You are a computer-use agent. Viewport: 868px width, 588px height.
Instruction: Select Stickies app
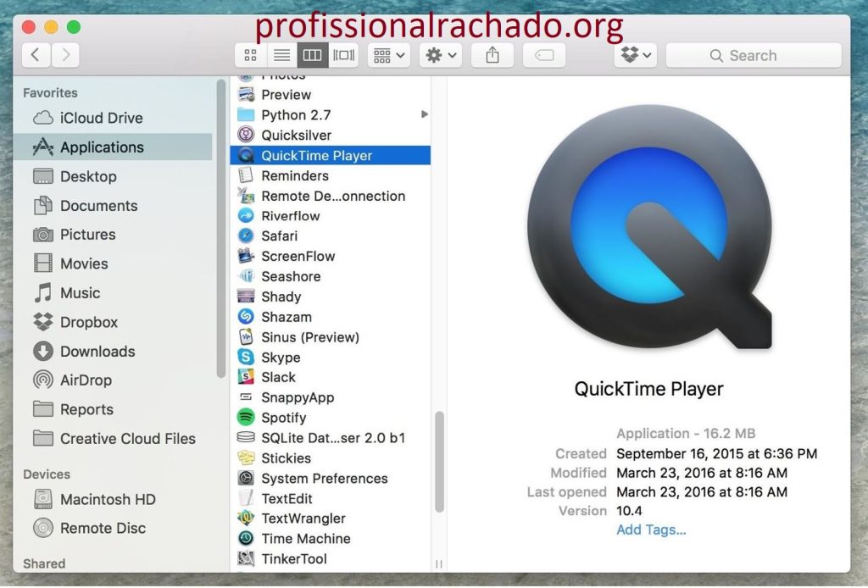pos(330,458)
